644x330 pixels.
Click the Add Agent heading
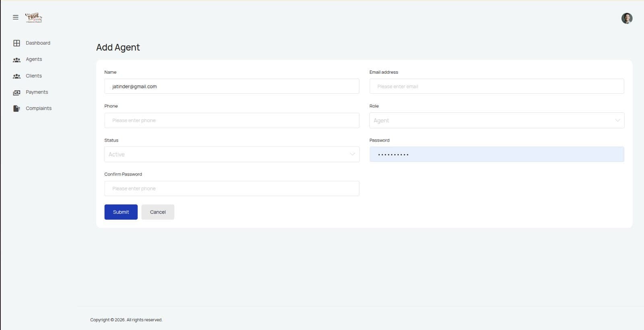[118, 47]
